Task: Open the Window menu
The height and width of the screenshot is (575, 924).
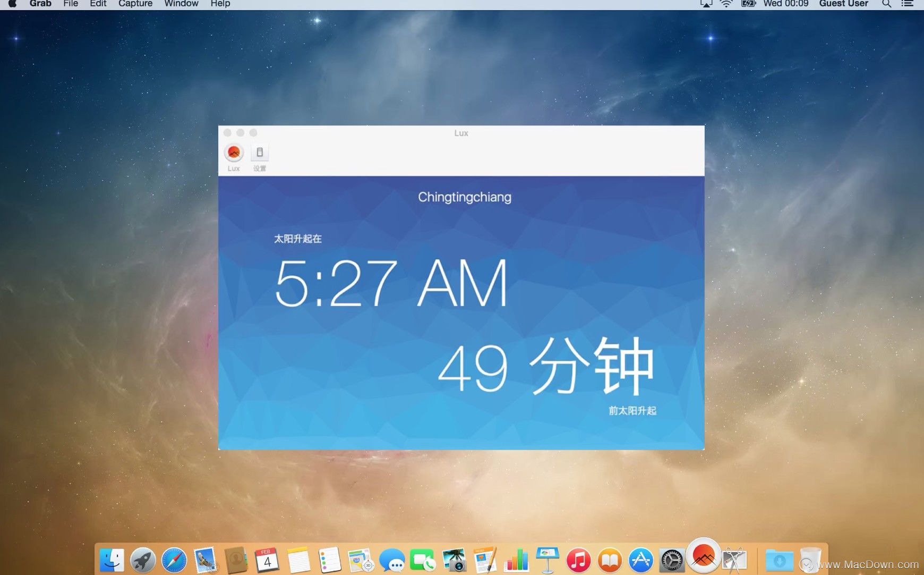Action: tap(181, 4)
